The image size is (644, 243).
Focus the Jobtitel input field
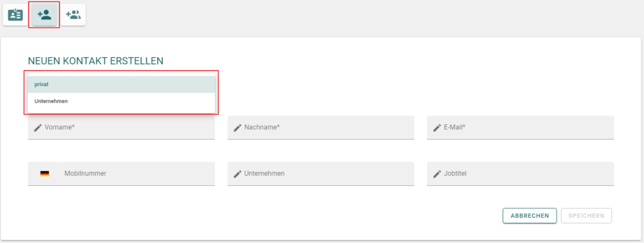pyautogui.click(x=520, y=174)
